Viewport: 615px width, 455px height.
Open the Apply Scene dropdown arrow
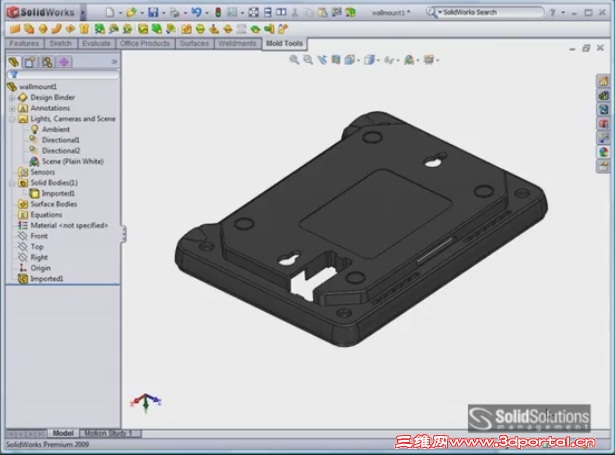click(x=418, y=60)
